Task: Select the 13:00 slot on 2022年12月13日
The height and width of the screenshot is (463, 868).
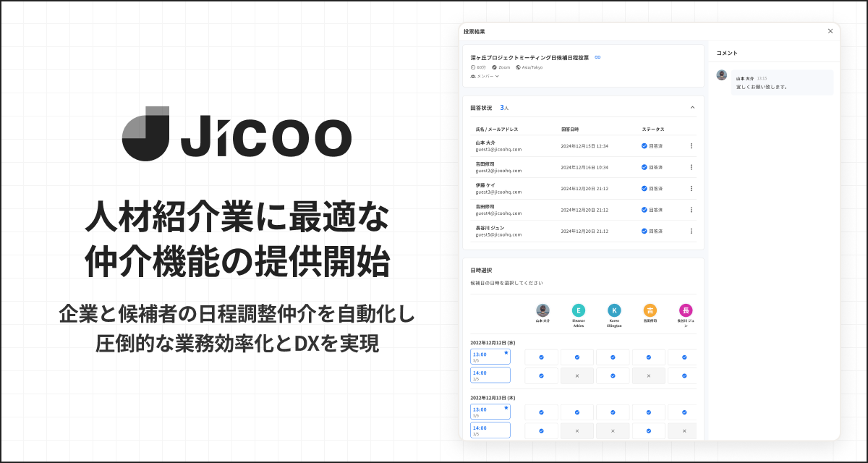Action: tap(490, 412)
